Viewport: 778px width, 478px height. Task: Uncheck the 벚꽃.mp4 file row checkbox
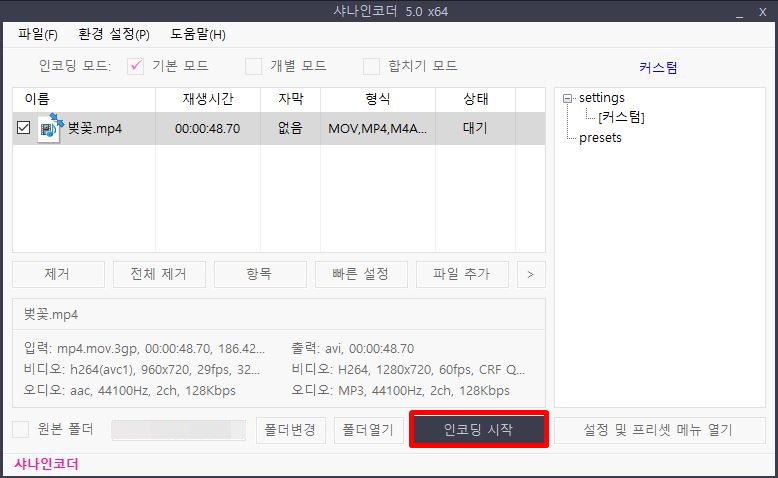tap(23, 128)
